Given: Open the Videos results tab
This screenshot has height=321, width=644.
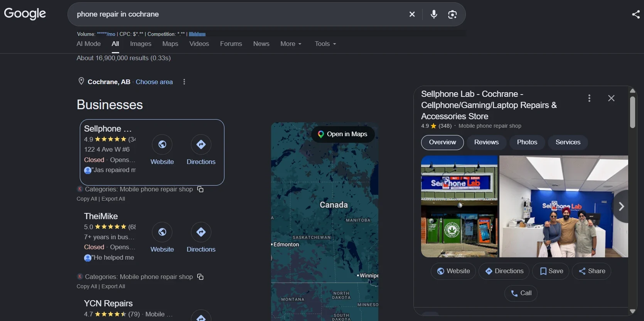Looking at the screenshot, I should [x=199, y=44].
